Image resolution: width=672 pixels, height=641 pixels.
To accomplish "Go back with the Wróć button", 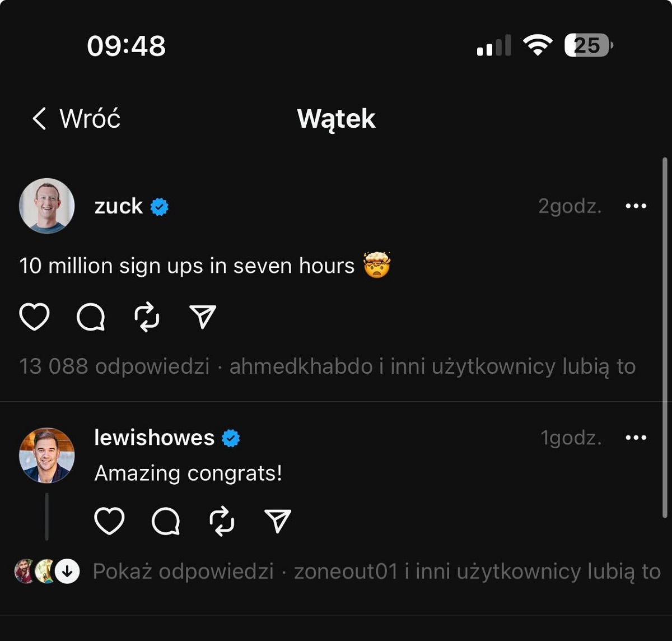I will point(76,119).
